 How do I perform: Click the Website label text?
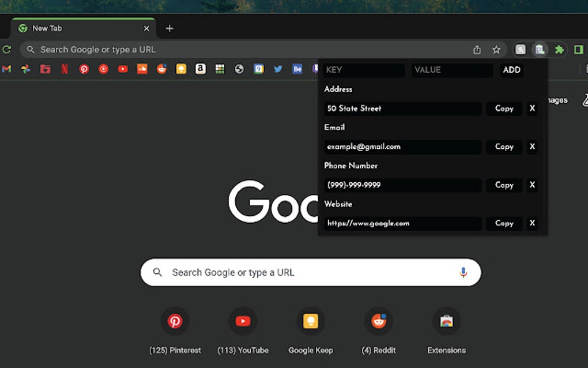(x=338, y=204)
